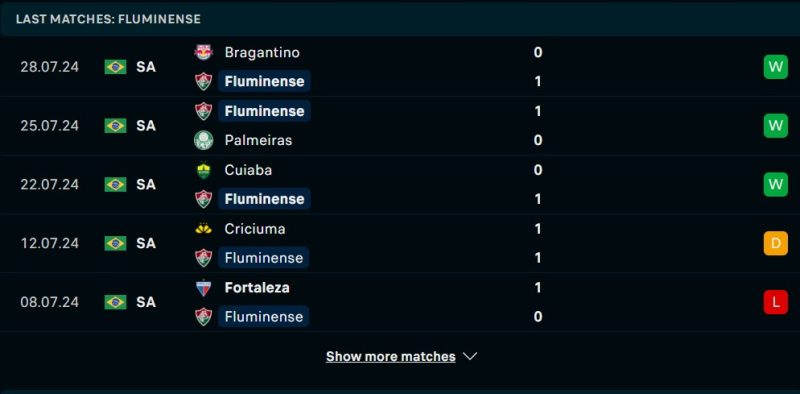Click the red L badge for Fortaleza match
The height and width of the screenshot is (394, 800).
coord(776,302)
